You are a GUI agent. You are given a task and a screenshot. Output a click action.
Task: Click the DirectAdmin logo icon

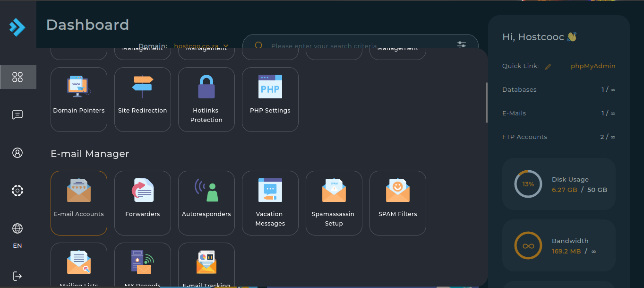pyautogui.click(x=17, y=27)
